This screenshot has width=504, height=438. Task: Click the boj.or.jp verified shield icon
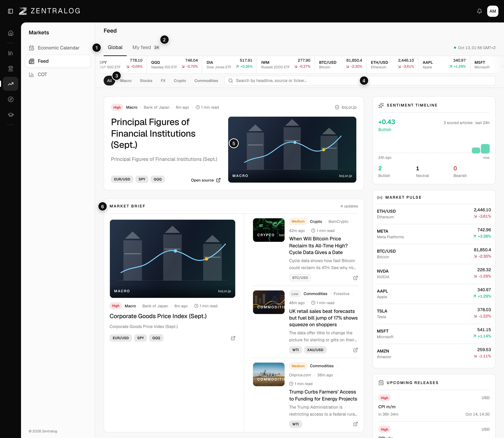coord(337,107)
